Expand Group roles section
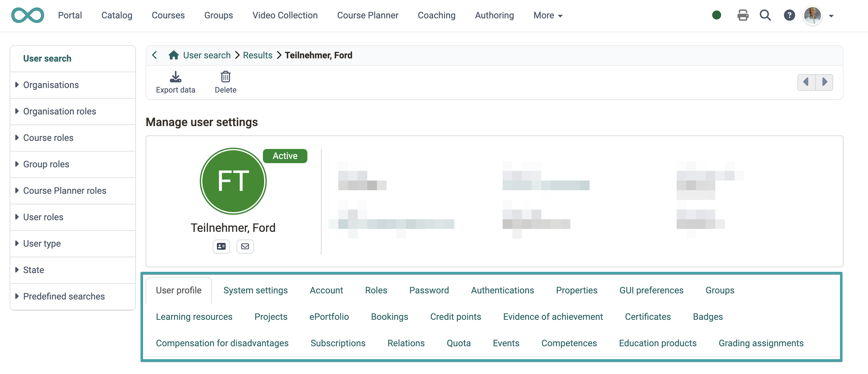 pos(73,164)
